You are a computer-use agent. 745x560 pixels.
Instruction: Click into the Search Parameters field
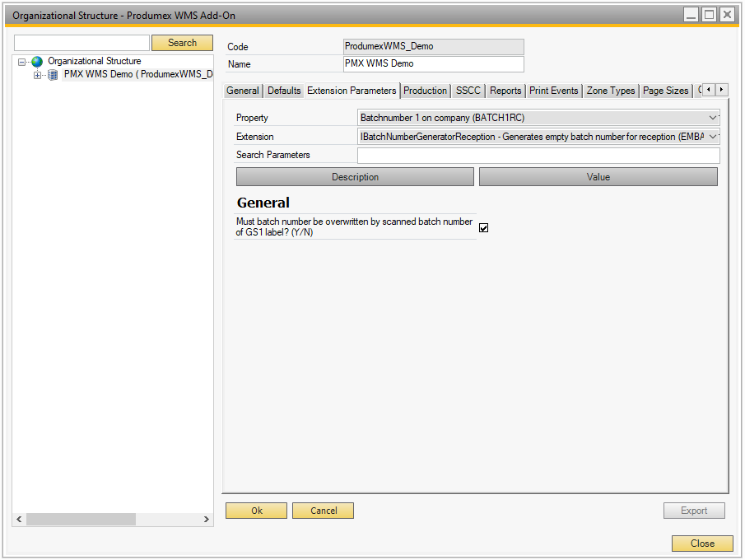tap(538, 155)
